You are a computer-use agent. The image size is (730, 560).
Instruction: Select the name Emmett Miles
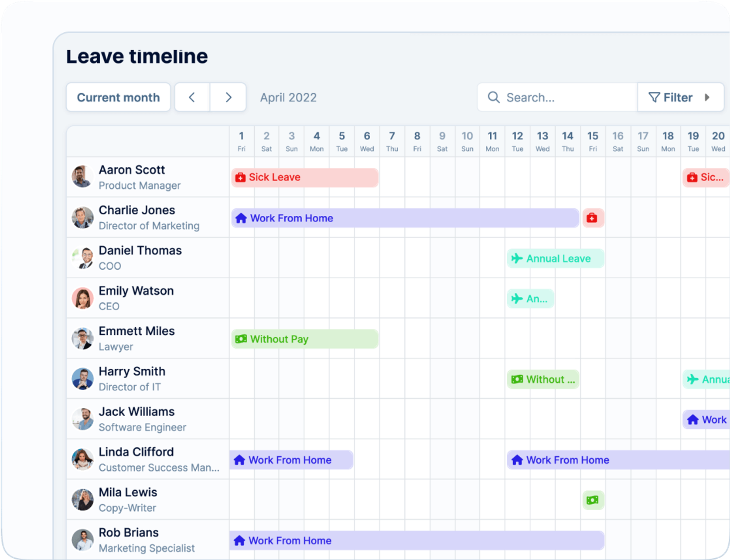click(136, 331)
